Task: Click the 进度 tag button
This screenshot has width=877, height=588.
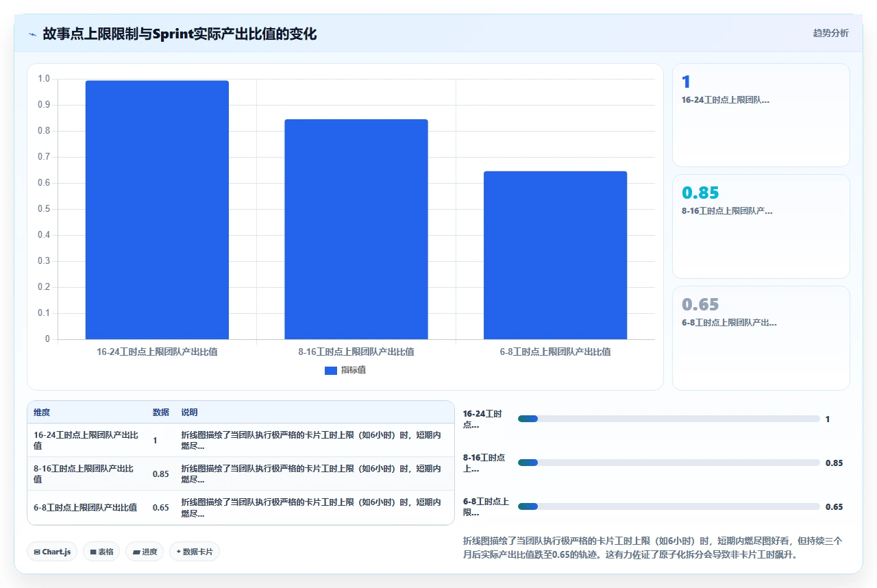Action: (145, 552)
